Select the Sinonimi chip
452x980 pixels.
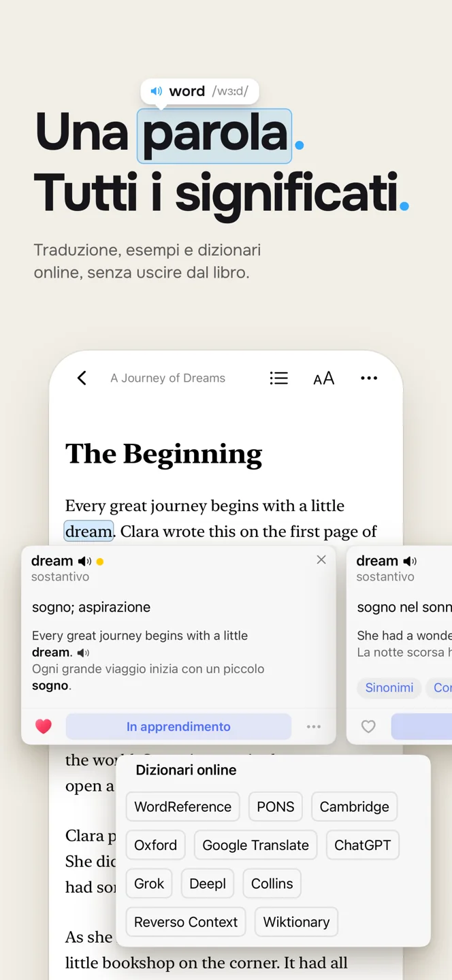tap(389, 687)
